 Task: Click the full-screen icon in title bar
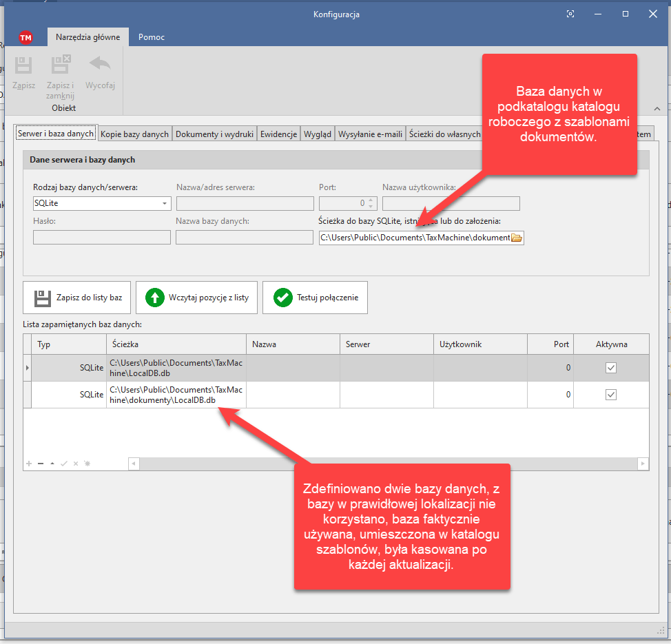pos(570,14)
